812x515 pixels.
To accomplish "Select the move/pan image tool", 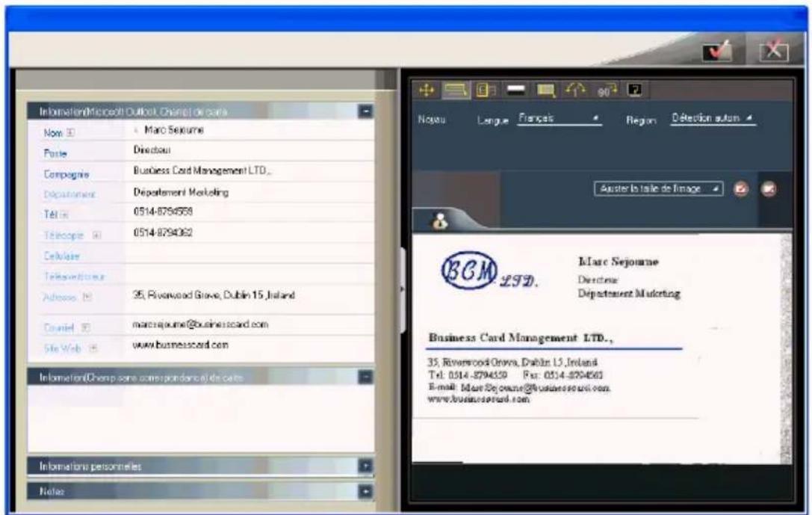I will click(427, 90).
